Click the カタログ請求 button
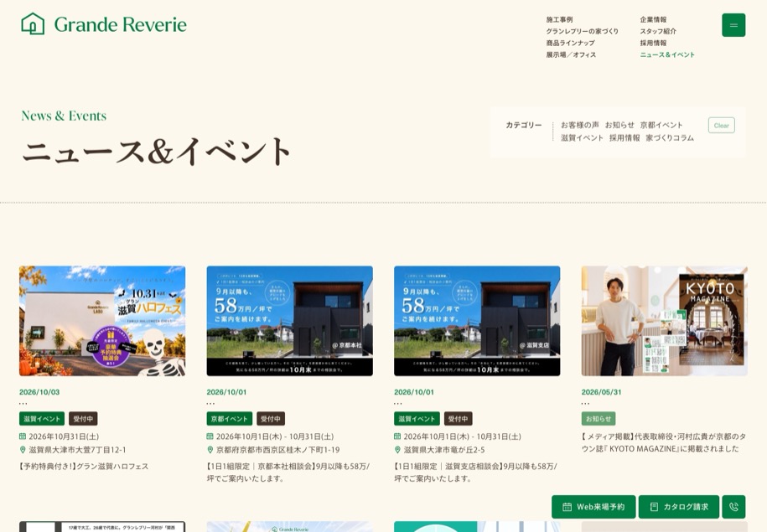This screenshot has height=532, width=767. (x=679, y=507)
